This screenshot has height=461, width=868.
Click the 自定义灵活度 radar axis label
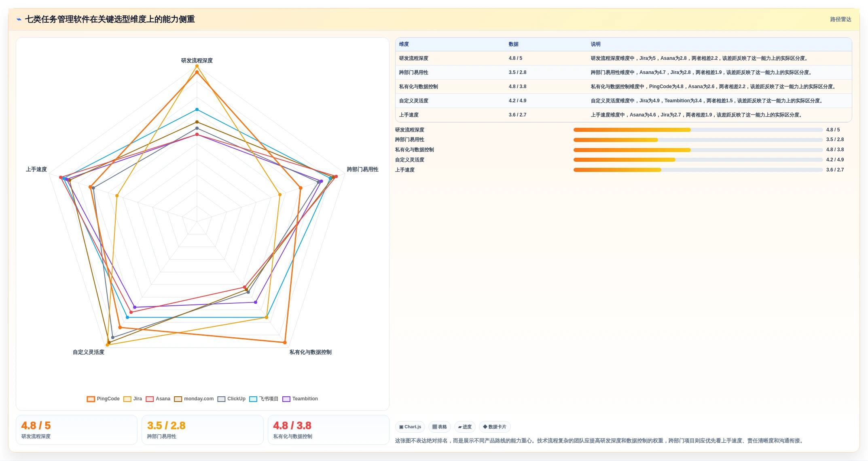pos(89,352)
